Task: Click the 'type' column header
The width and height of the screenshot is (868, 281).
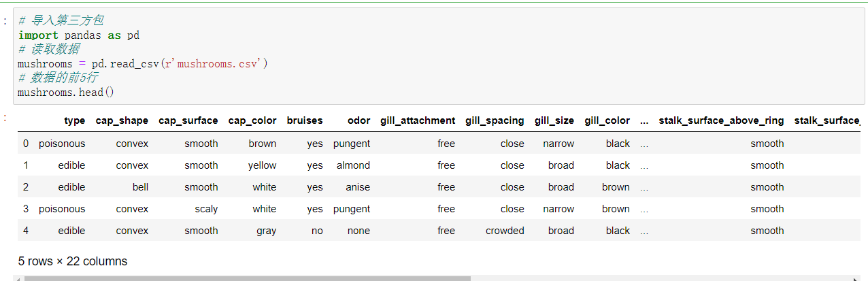Action: [75, 120]
